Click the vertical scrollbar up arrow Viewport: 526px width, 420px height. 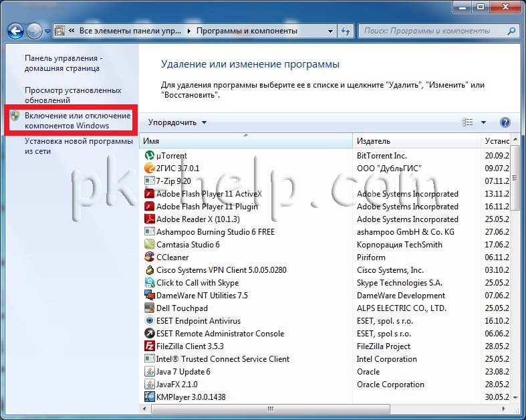click(x=515, y=139)
